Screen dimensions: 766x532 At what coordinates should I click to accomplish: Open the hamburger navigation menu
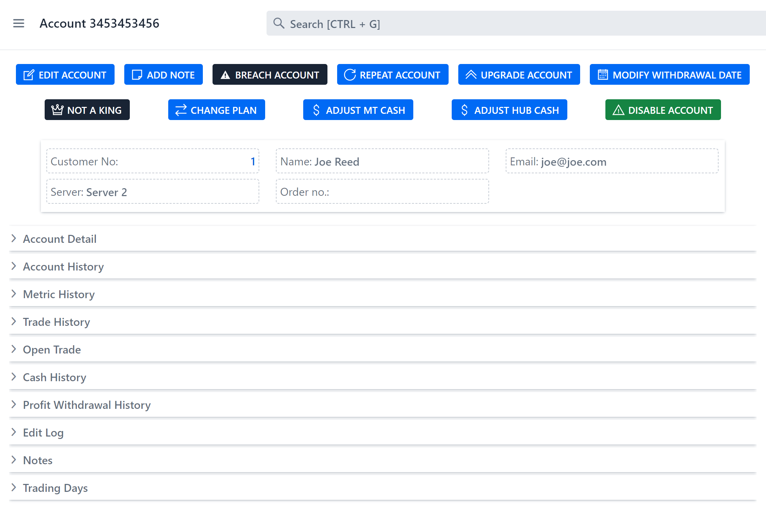click(x=19, y=23)
